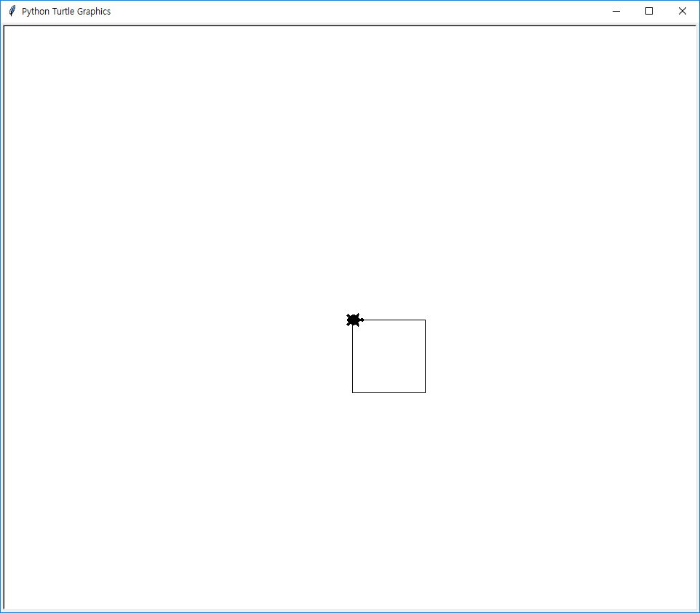Click inside the drawn square

389,356
